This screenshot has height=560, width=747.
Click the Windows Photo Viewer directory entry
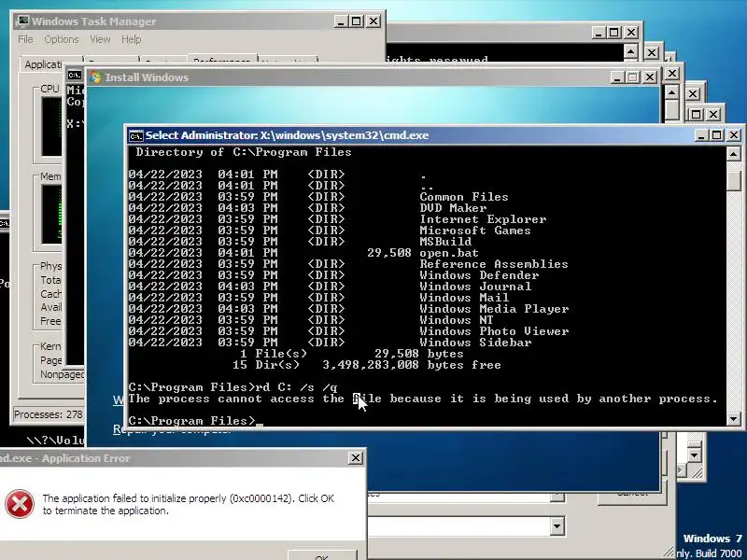pyautogui.click(x=494, y=331)
